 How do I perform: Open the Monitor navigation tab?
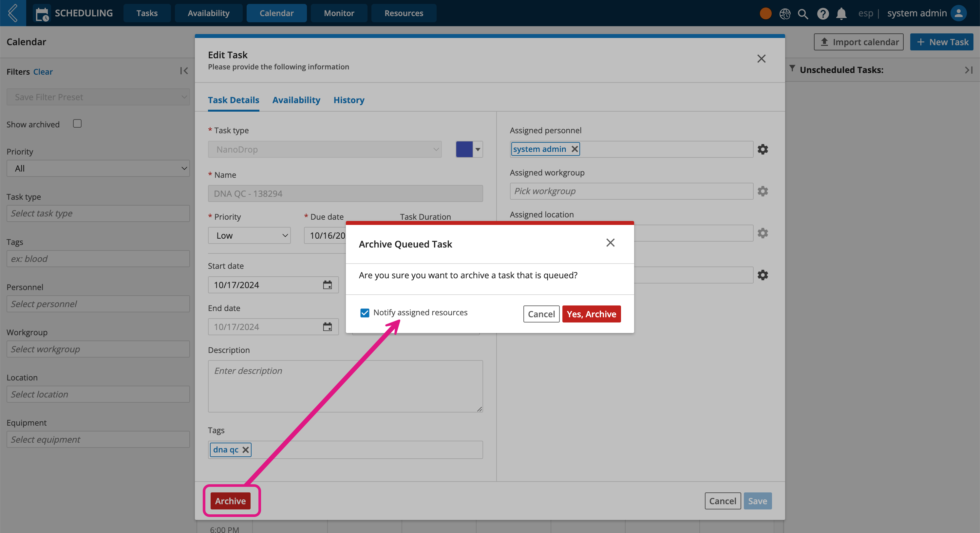(x=339, y=13)
